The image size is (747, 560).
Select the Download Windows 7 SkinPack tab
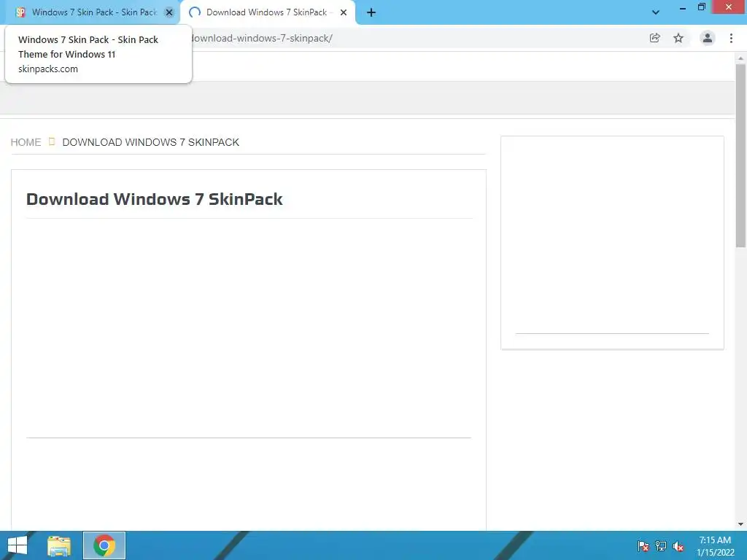267,12
